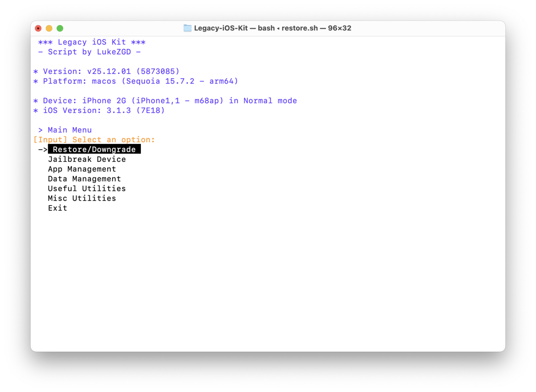Minimize the window using the yellow button
This screenshot has height=392, width=536.
pyautogui.click(x=49, y=28)
